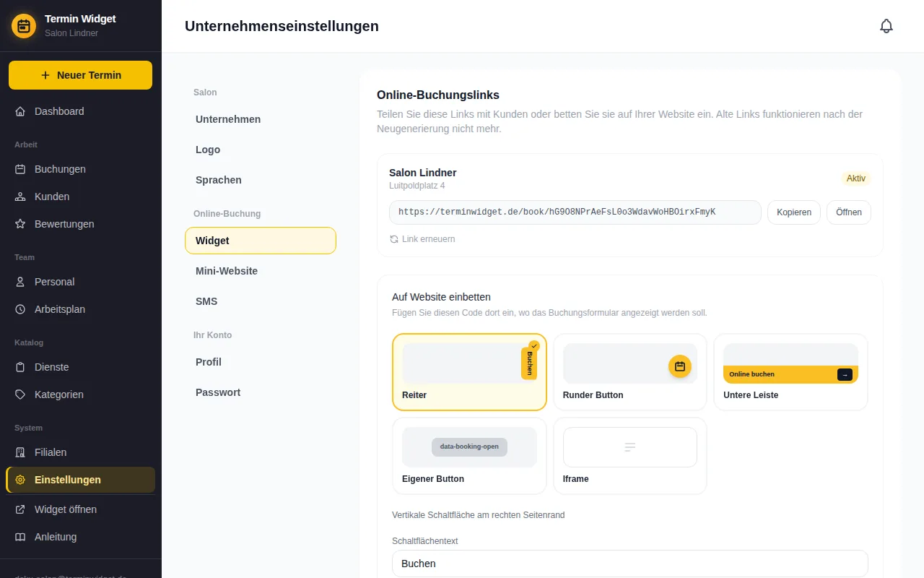Click the arrow icon in Untere Leiste preview
This screenshot has width=924, height=578.
(x=845, y=374)
